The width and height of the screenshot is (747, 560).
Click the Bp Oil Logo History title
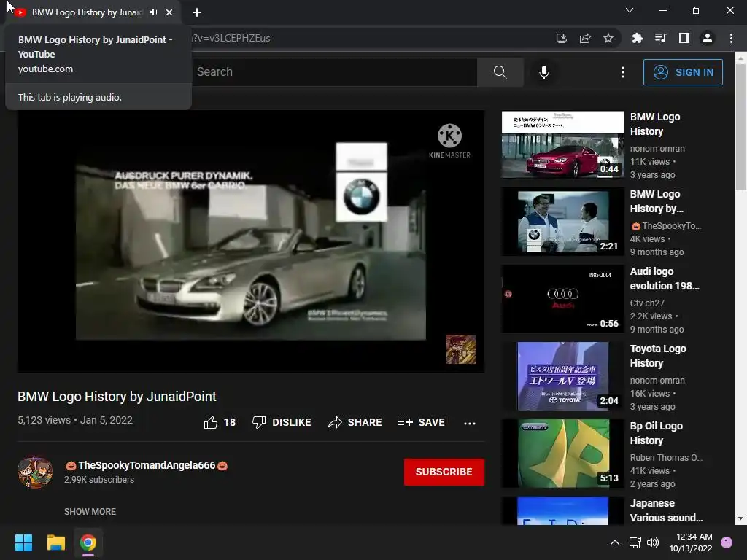pyautogui.click(x=656, y=433)
